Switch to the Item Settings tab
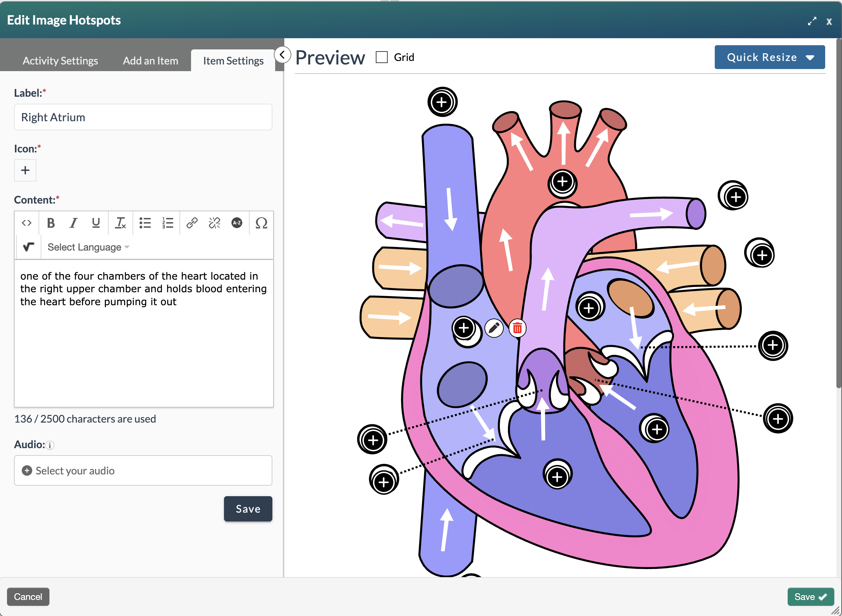 tap(233, 61)
